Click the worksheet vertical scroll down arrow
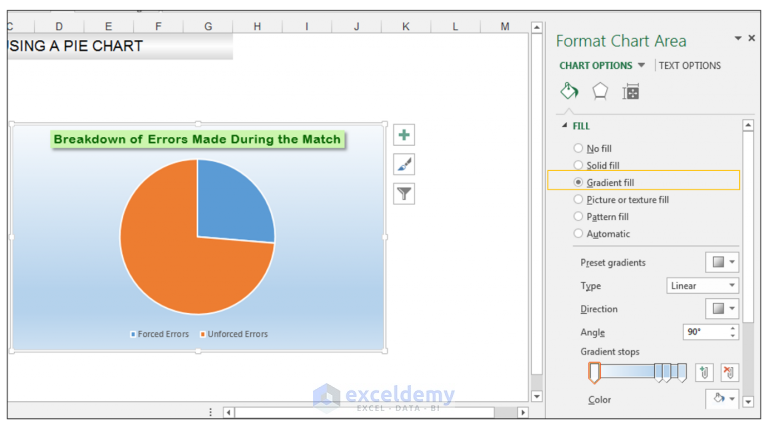Viewport: 768px width, 430px height. click(537, 396)
